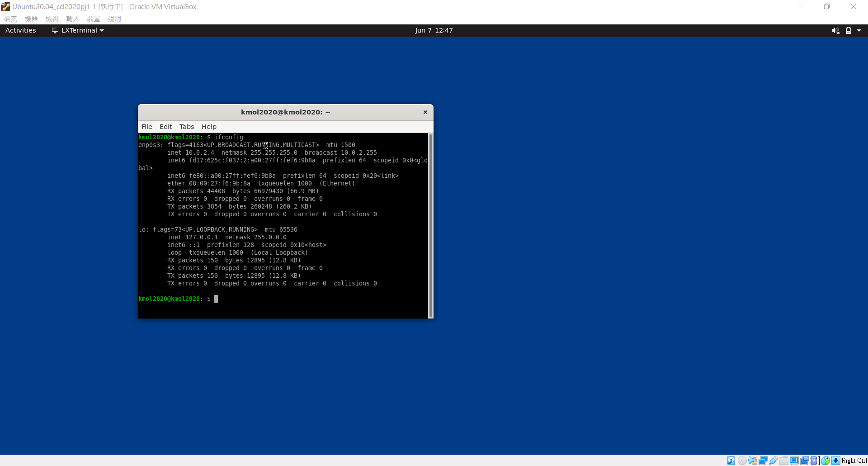868x466 pixels.
Task: Open the audio status icon in VirtualBox bar
Action: pyautogui.click(x=752, y=461)
